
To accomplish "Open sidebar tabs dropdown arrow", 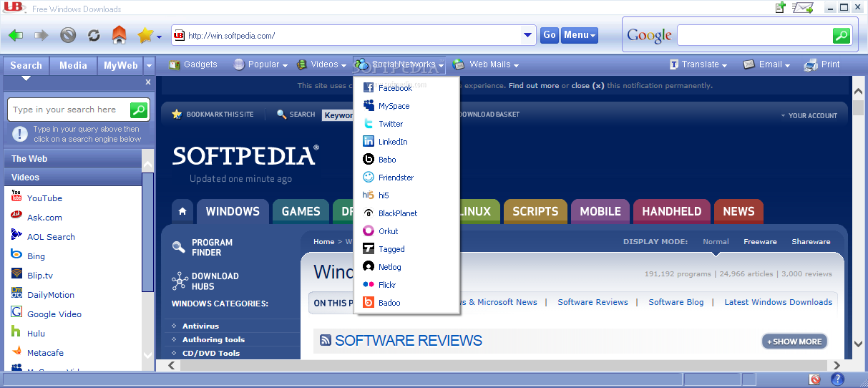I will coord(149,66).
